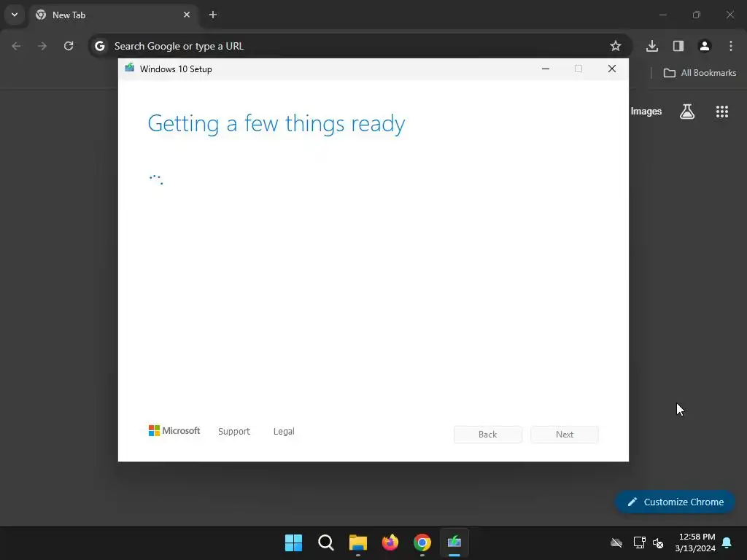747x560 pixels.
Task: Restore down the Chrome window
Action: coord(697,15)
